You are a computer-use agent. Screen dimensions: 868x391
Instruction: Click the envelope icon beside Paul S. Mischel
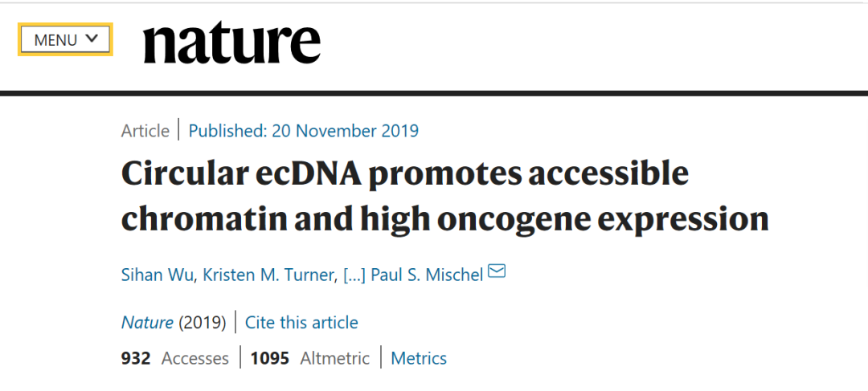[x=497, y=271]
